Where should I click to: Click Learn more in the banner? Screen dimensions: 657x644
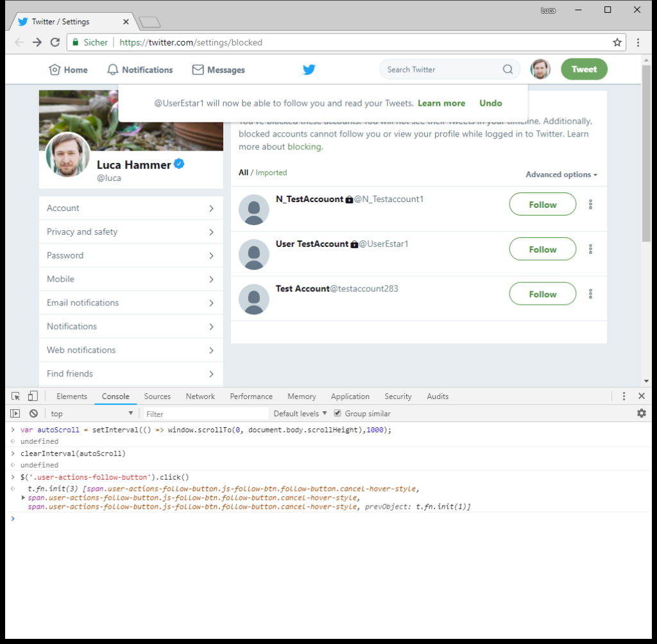(x=441, y=103)
